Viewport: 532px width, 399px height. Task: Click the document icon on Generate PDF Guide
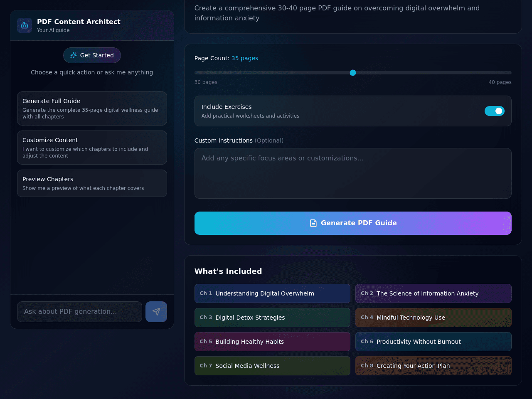click(313, 223)
